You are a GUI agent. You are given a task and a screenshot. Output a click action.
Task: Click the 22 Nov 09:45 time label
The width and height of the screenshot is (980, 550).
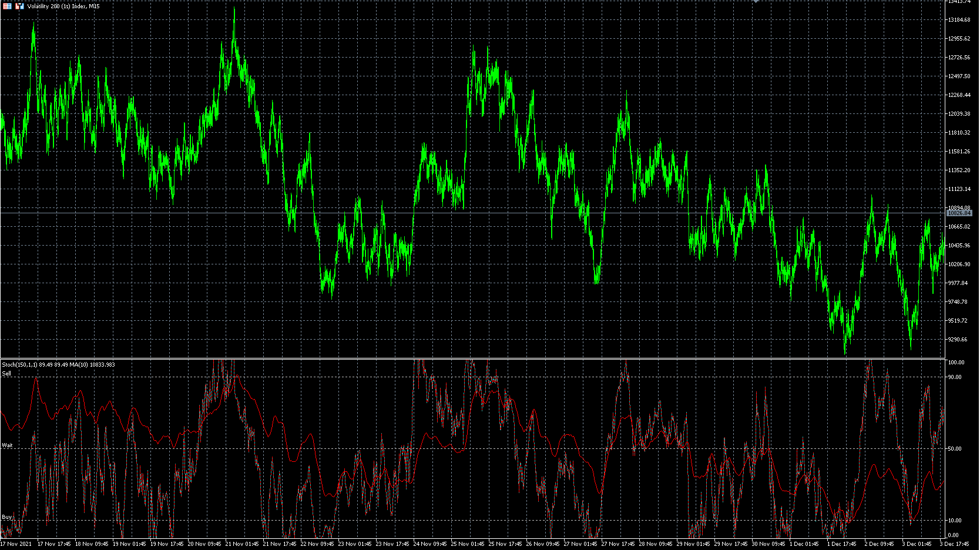[317, 544]
